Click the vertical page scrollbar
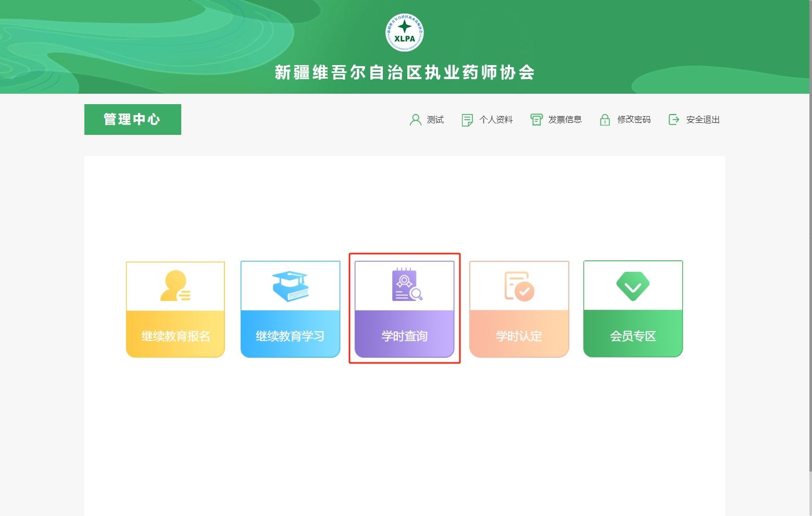 coord(809,234)
